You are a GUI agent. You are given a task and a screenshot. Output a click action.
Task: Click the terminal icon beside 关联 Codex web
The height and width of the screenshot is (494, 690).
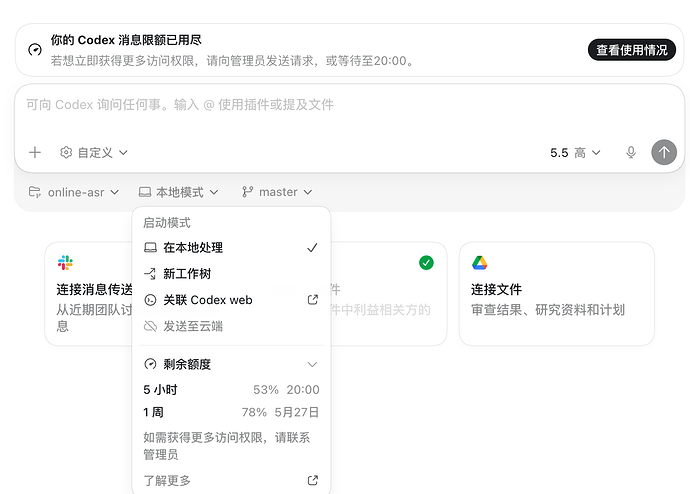coord(150,300)
